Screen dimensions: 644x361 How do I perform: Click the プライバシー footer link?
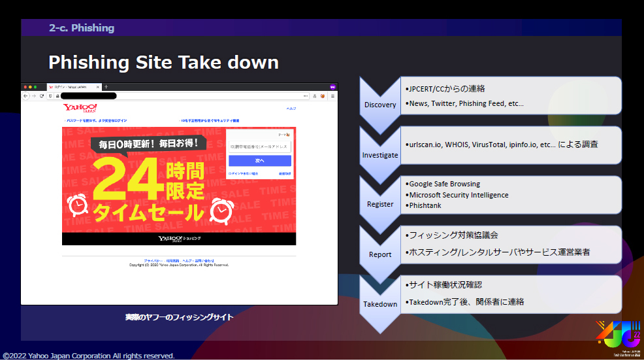point(153,261)
